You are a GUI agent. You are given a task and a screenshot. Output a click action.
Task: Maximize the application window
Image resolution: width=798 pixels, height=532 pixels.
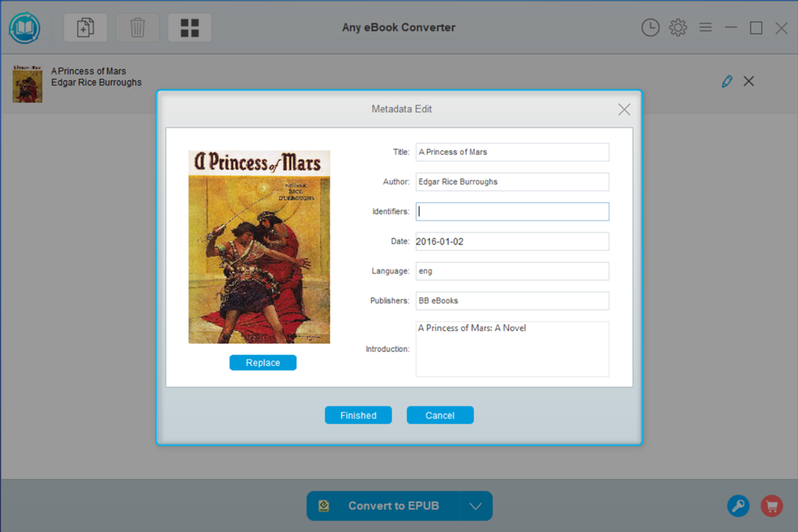click(x=756, y=27)
